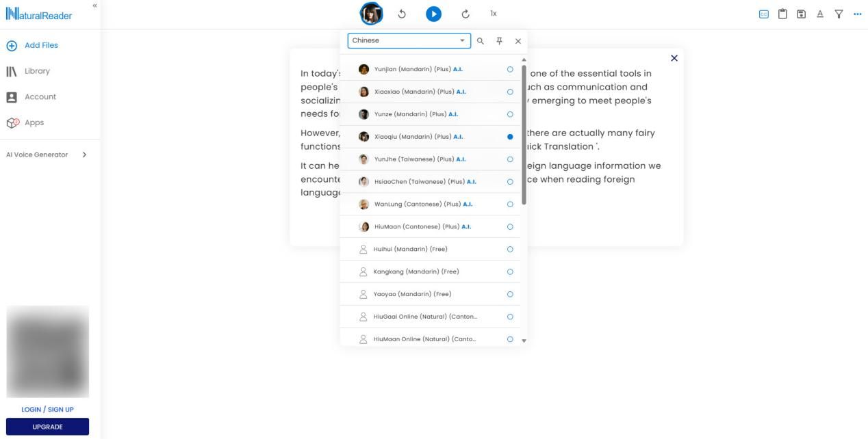Select Yaoyao (Mandarin) Free radio button
The width and height of the screenshot is (868, 439).
coord(510,295)
